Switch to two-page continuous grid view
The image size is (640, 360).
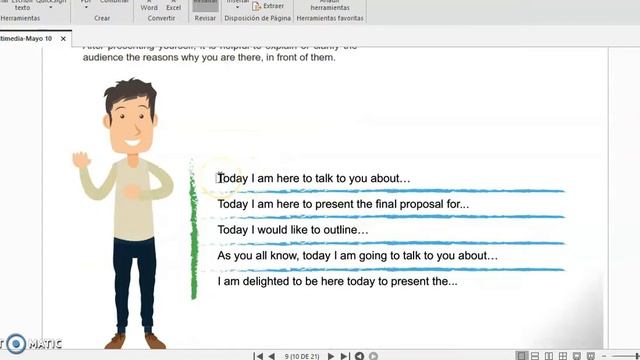pos(562,356)
